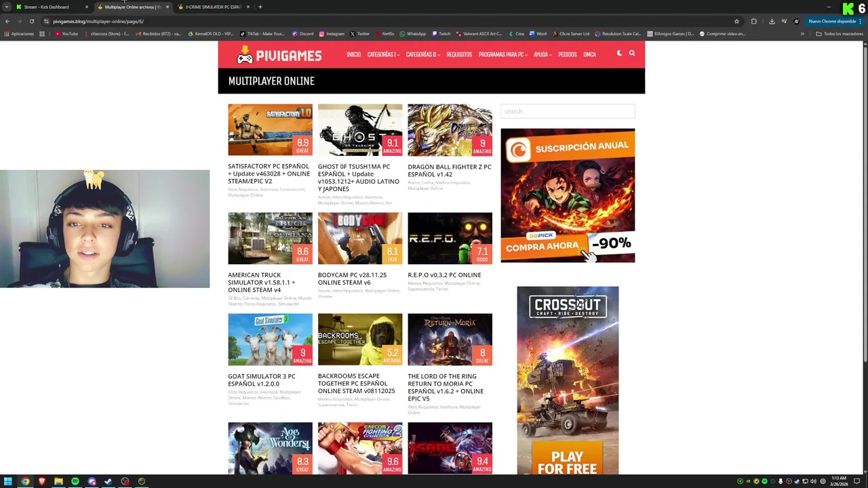
Task: Close the Stream - Kick Dashboard tab
Action: coord(86,7)
